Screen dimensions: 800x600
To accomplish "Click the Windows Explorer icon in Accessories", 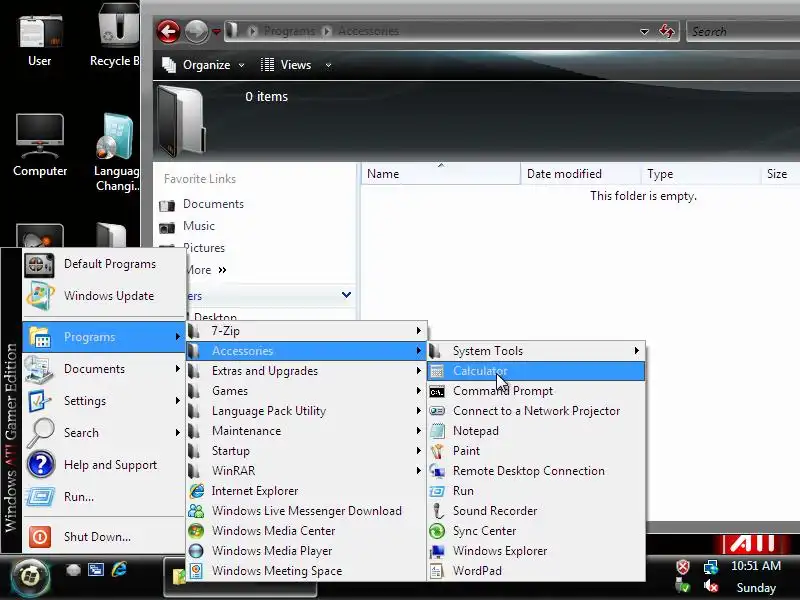I will pyautogui.click(x=437, y=551).
